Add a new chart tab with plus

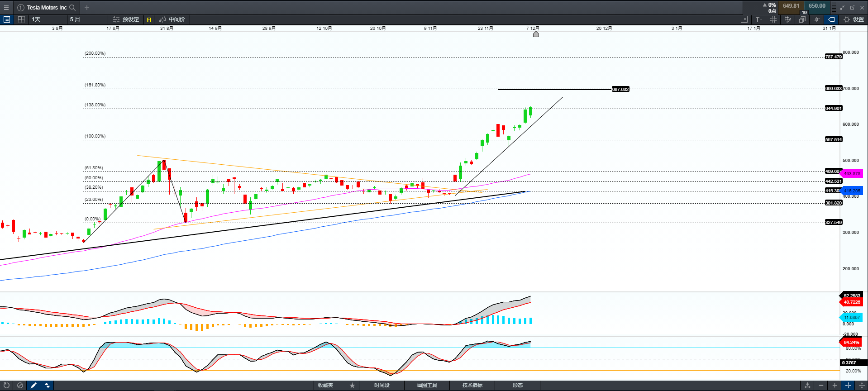click(87, 8)
